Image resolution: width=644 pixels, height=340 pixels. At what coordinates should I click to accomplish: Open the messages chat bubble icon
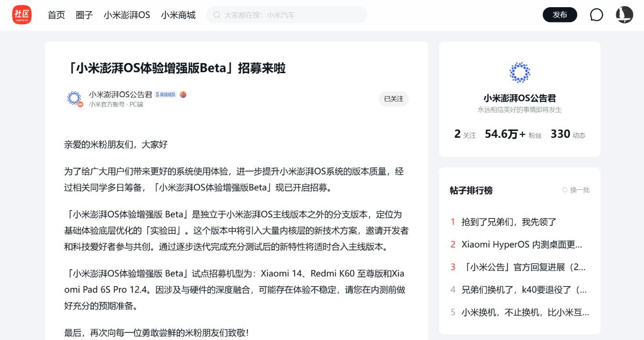coord(596,15)
